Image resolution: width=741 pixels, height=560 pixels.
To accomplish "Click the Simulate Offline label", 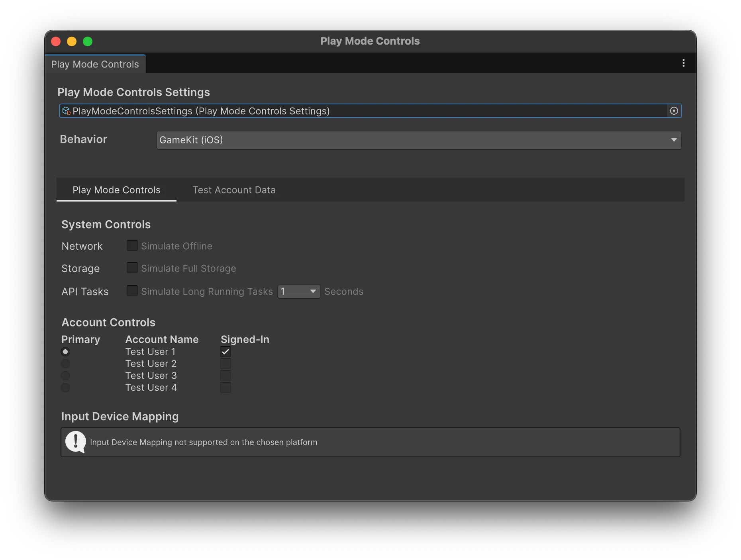I will coord(176,246).
